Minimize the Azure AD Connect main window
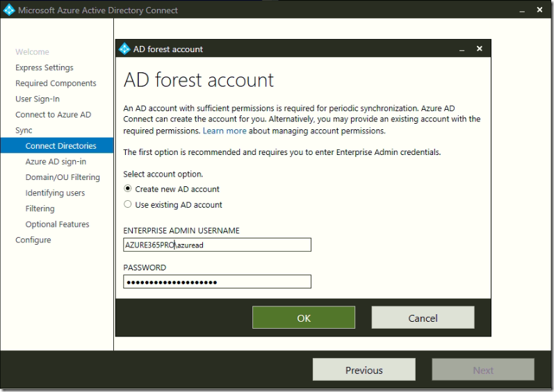554x392 pixels. click(522, 10)
